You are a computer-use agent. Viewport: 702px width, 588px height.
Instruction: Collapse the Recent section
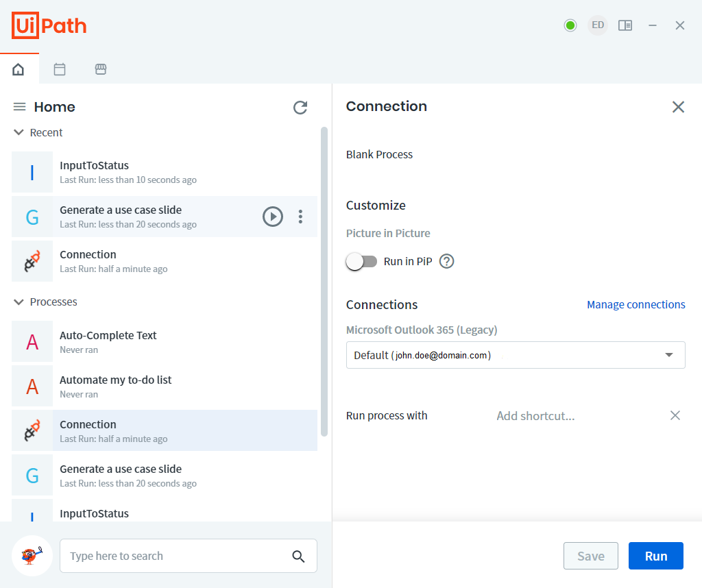[19, 132]
